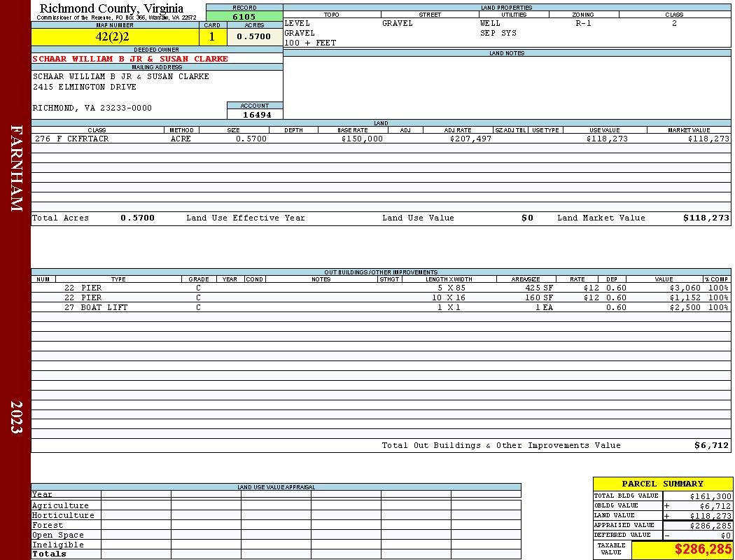Image resolution: width=735 pixels, height=560 pixels.
Task: Click FARNHAM district label on sidebar
Action: (x=17, y=168)
